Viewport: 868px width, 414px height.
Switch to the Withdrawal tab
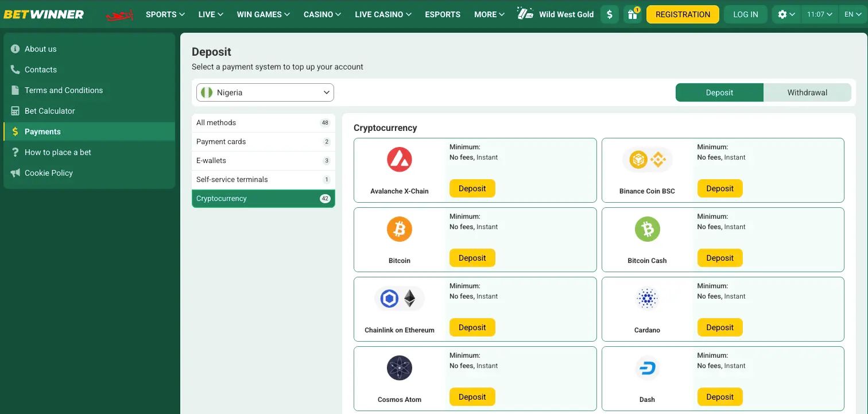807,92
